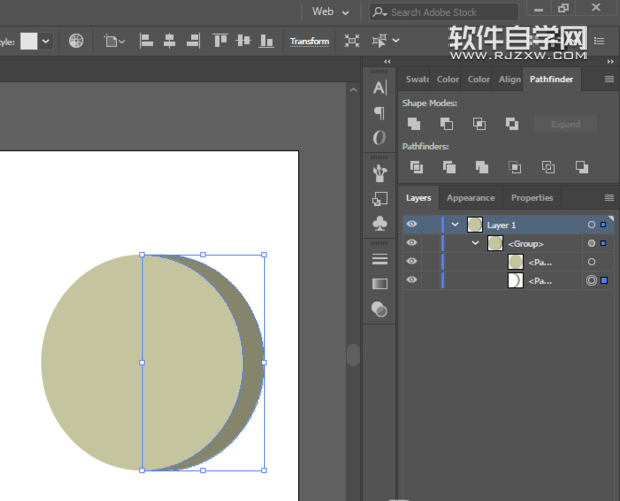Toggle visibility of the bottom crescent path
Viewport: 620px width, 501px height.
point(412,281)
